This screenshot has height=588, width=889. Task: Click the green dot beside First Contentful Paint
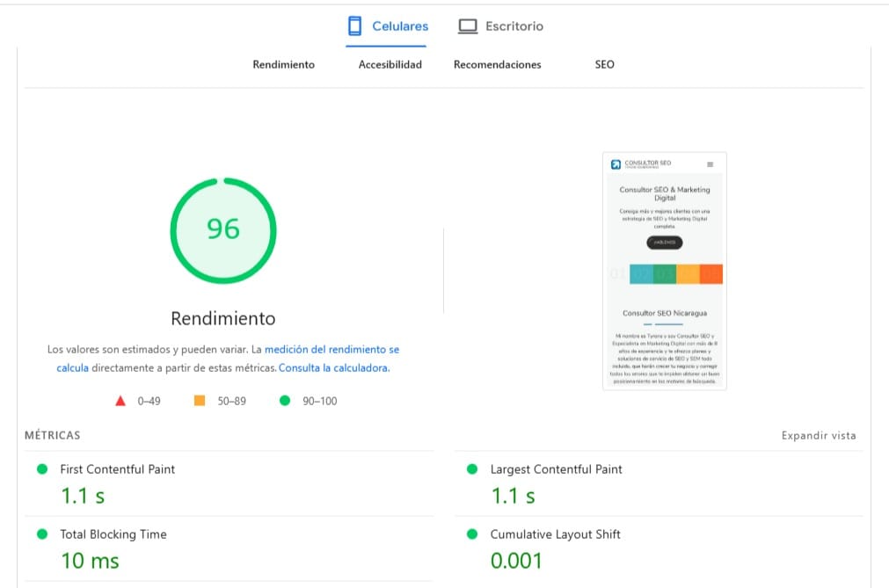(42, 469)
